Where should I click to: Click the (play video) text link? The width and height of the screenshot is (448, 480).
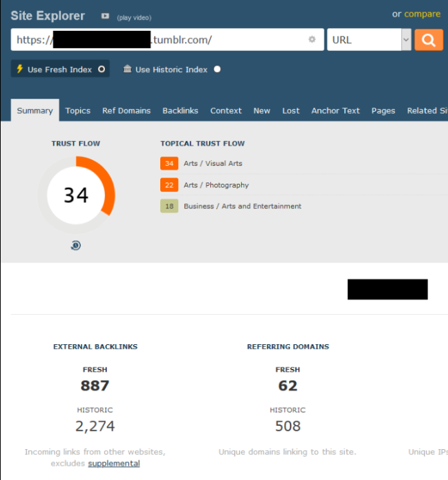coord(134,17)
